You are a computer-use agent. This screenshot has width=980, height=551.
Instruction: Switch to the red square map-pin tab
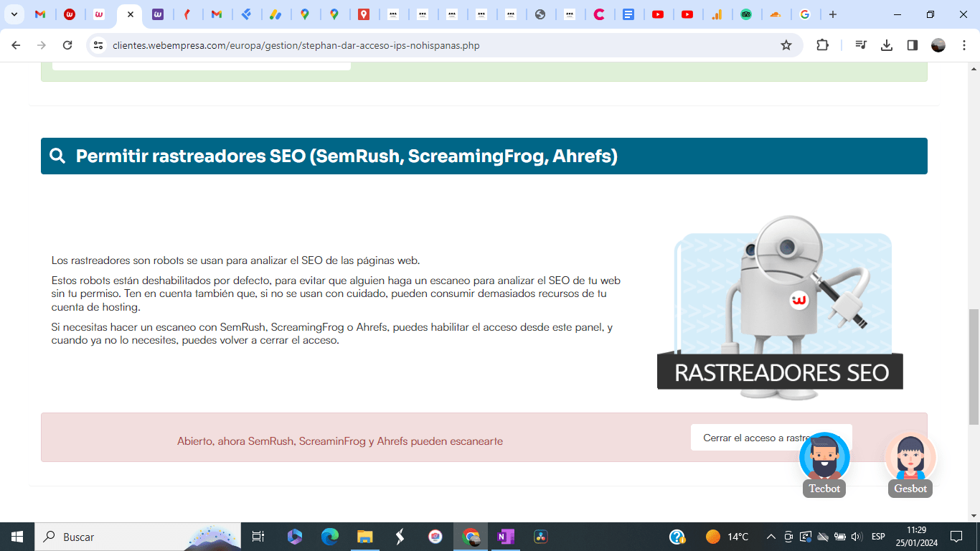pyautogui.click(x=364, y=14)
